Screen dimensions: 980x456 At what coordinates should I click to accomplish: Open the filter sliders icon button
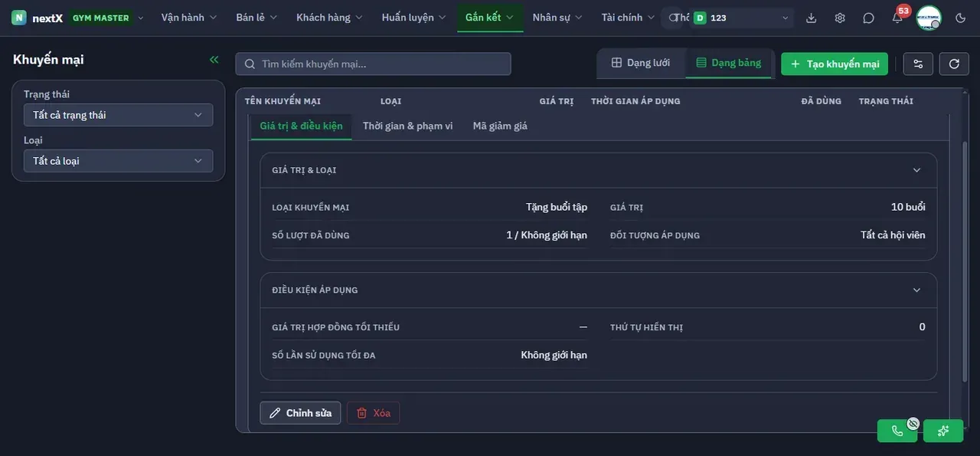coord(918,64)
